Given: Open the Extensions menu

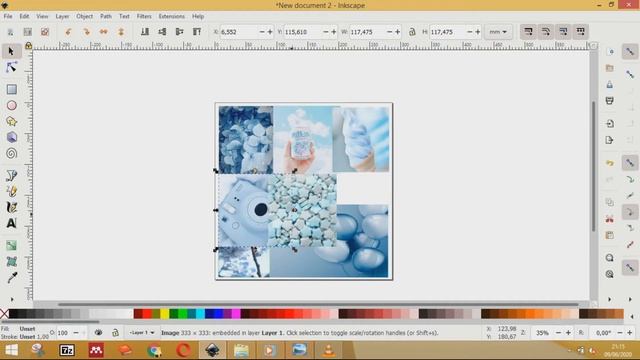Looking at the screenshot, I should 171,16.
